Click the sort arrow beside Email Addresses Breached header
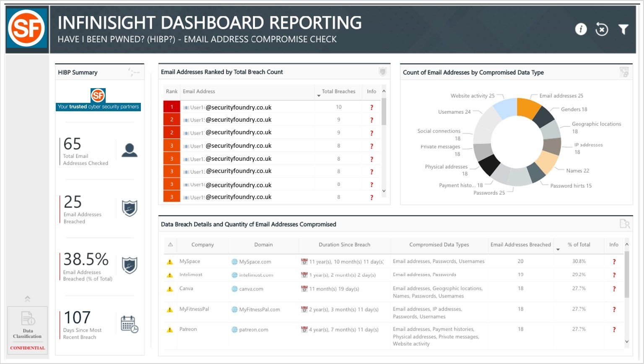The image size is (644, 364). click(x=558, y=249)
